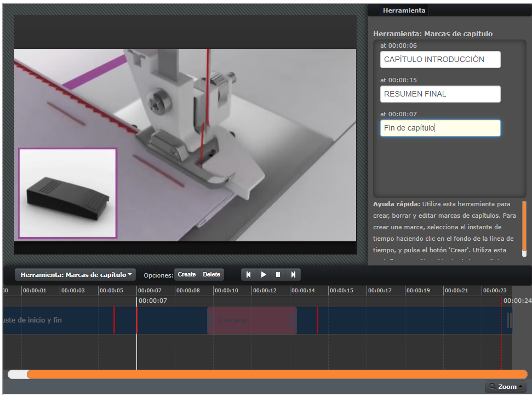Click the orange horizontal timeline scrollbar
The image size is (532, 396).
point(277,374)
